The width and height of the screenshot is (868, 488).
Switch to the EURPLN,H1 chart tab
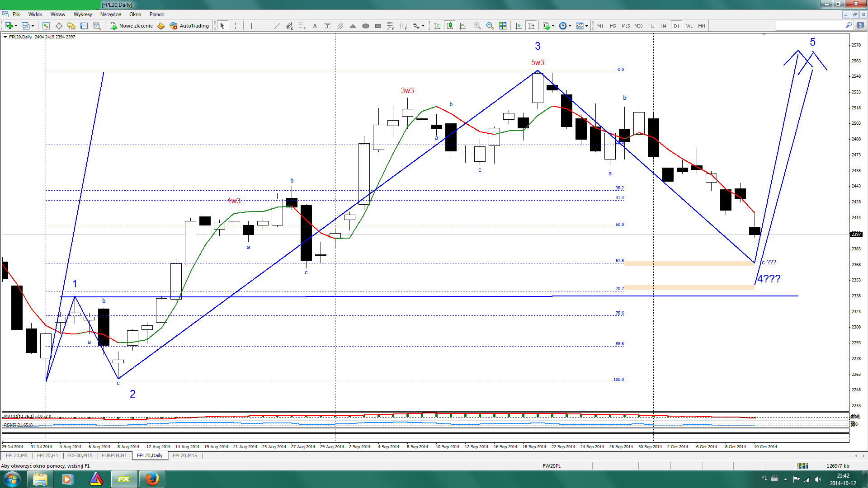tap(114, 455)
